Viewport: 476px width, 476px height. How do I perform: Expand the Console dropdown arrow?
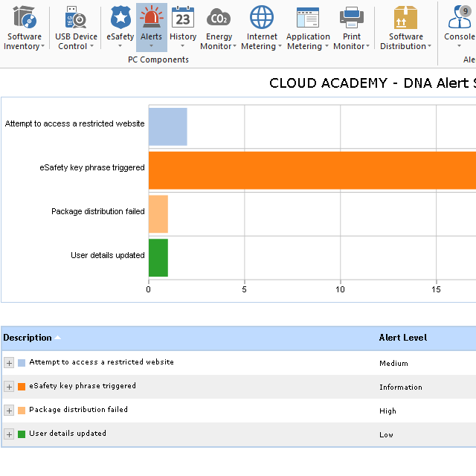click(x=460, y=46)
